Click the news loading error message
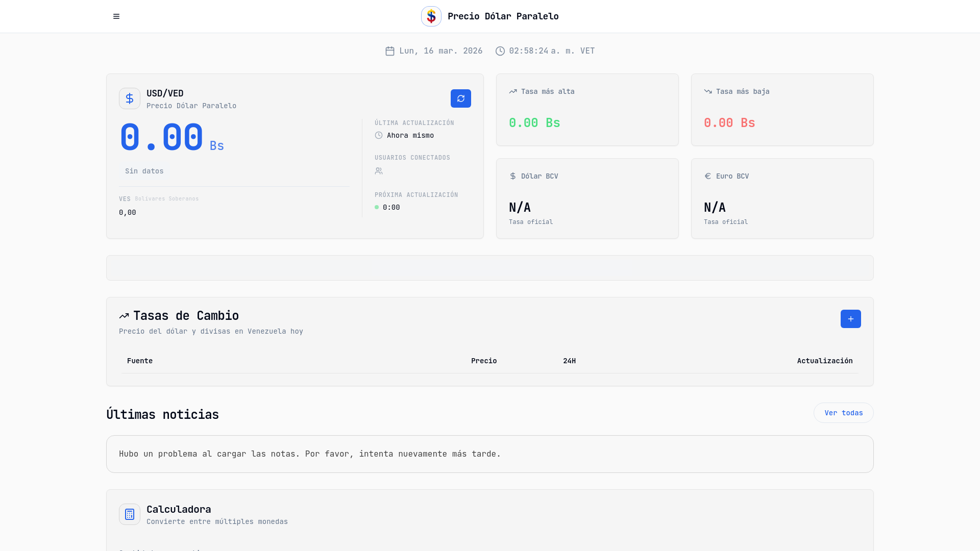The width and height of the screenshot is (980, 551). coord(310,454)
